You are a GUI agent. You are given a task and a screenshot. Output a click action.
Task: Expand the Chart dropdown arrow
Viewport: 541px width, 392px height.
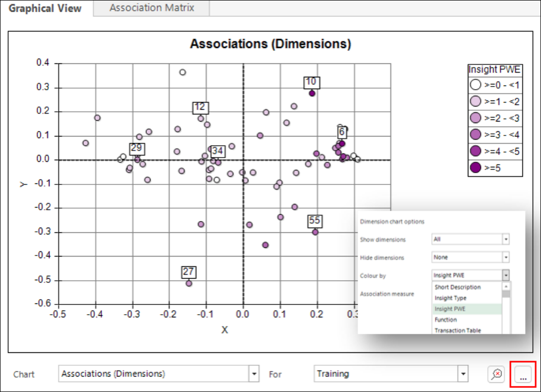point(254,374)
